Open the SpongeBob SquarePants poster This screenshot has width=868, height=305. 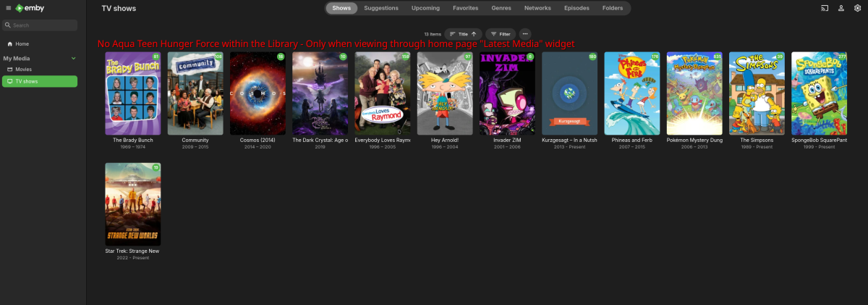[x=819, y=93]
